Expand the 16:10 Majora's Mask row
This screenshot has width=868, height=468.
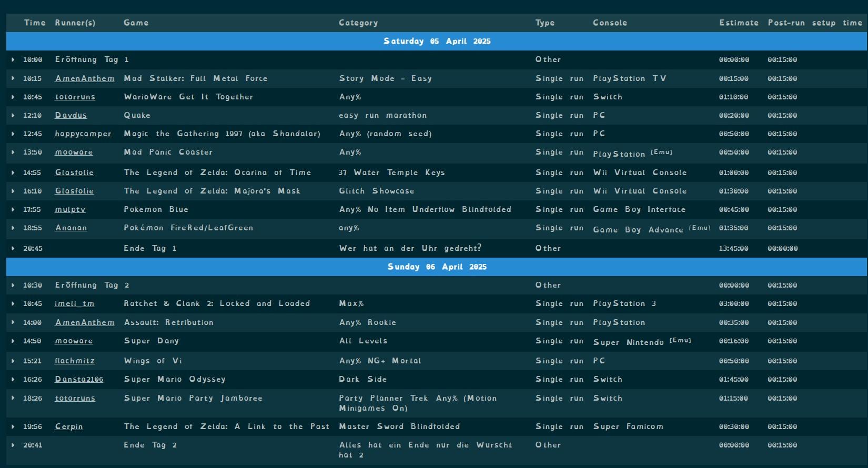[13, 191]
